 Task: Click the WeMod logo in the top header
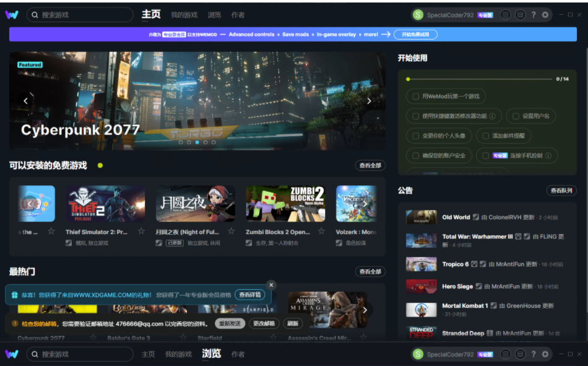click(x=12, y=15)
